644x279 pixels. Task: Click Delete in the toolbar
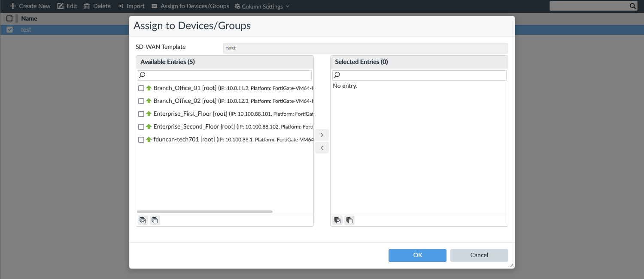pyautogui.click(x=97, y=6)
